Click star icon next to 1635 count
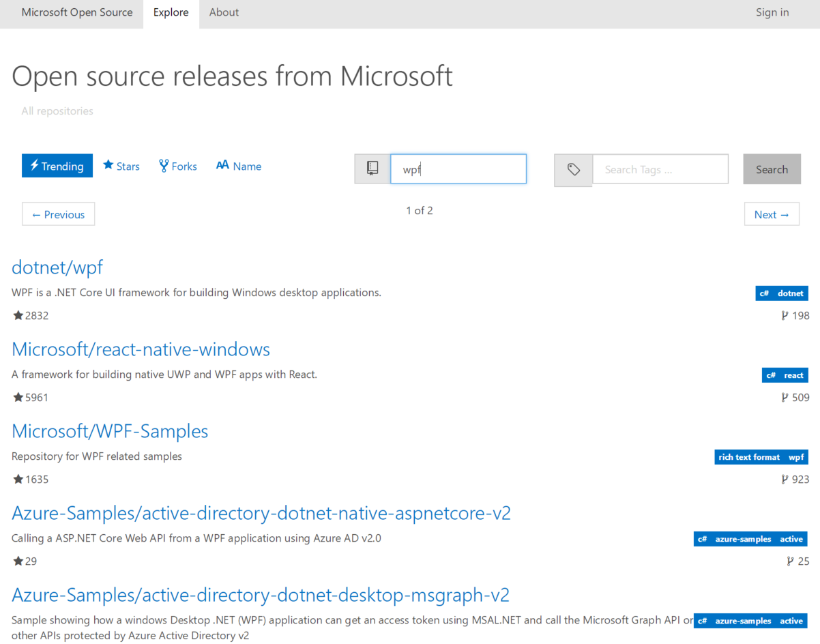This screenshot has height=644, width=820. coord(18,479)
